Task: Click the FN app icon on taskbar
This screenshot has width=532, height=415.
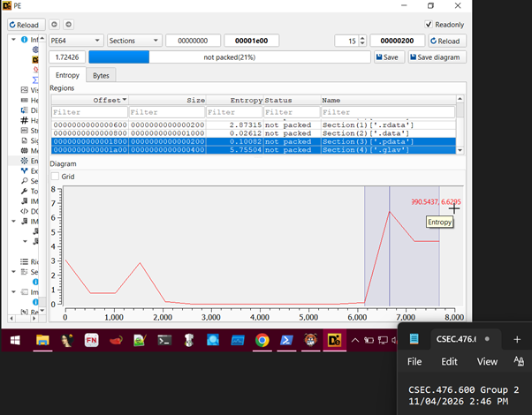Action: coord(92,340)
